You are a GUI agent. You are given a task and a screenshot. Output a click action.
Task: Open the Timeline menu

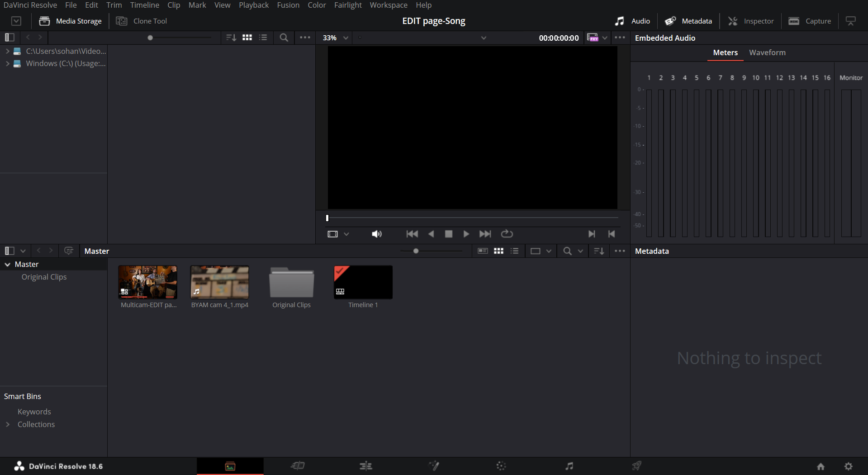pos(144,5)
